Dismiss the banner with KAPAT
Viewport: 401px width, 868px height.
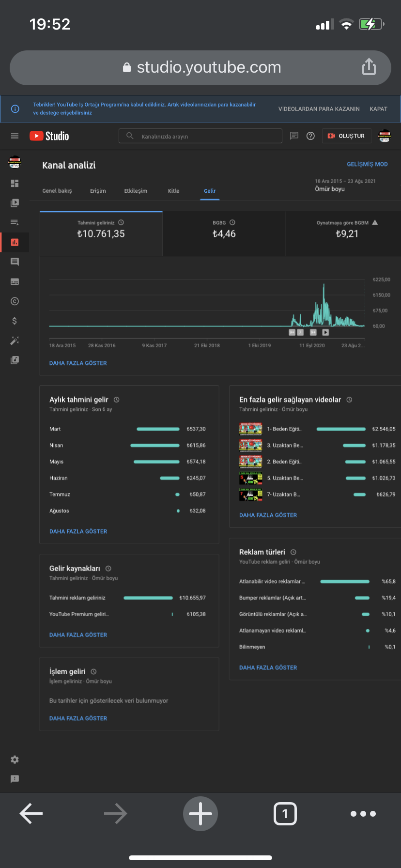pos(378,109)
